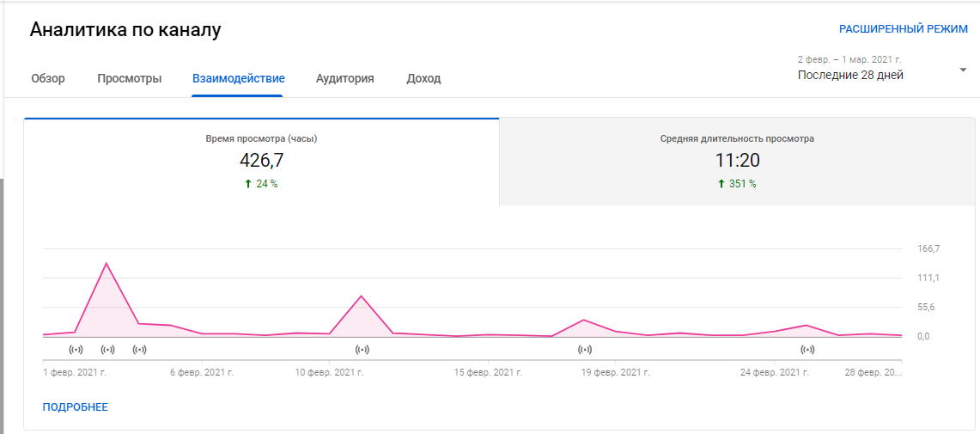The image size is (980, 434).
Task: Click the green up arrow beside 24 %
Action: (248, 184)
